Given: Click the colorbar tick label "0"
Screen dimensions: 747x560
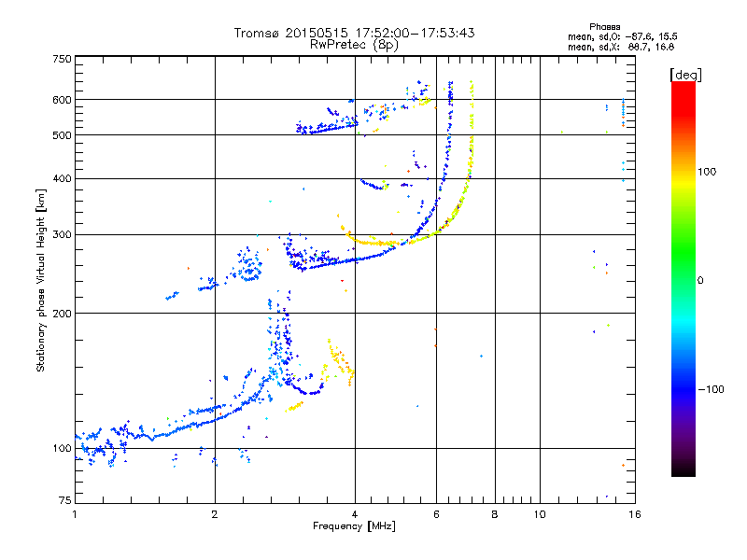Looking at the screenshot, I should click(700, 280).
